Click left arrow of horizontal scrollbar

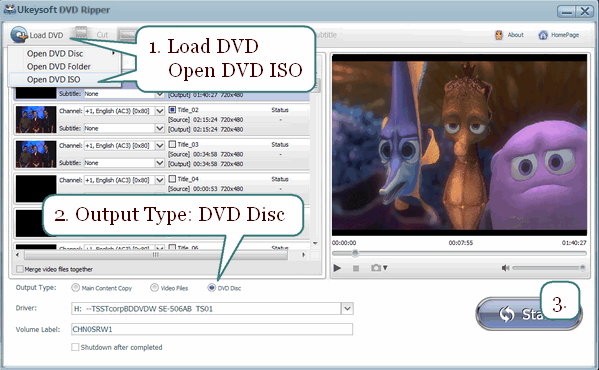click(17, 255)
